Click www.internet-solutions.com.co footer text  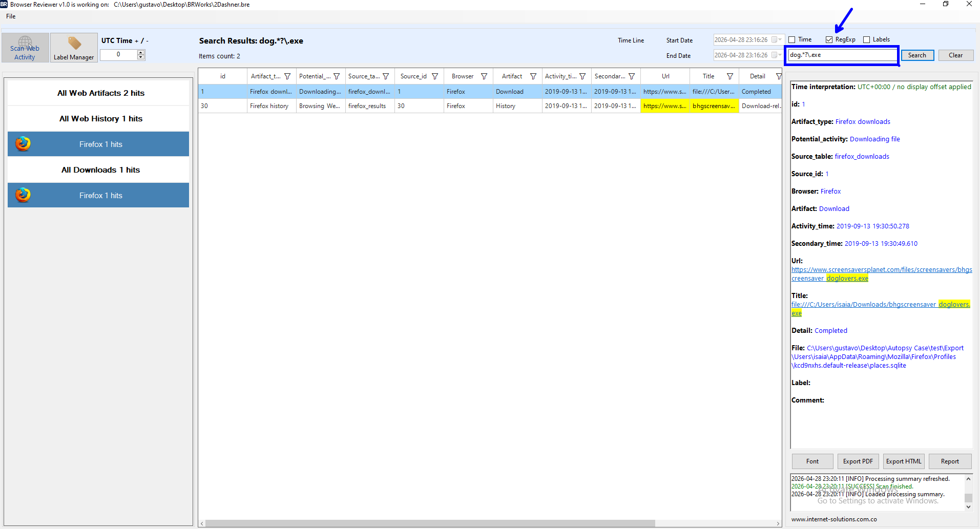click(834, 519)
